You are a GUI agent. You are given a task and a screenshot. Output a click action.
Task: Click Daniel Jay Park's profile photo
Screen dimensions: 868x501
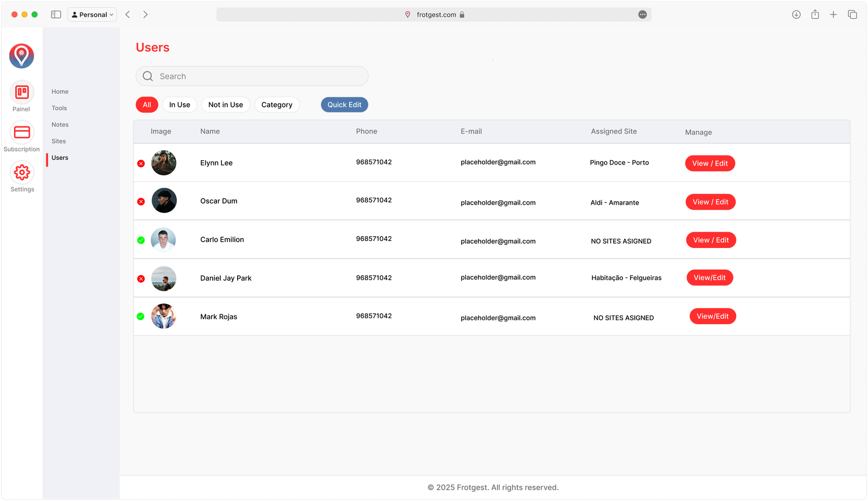164,278
